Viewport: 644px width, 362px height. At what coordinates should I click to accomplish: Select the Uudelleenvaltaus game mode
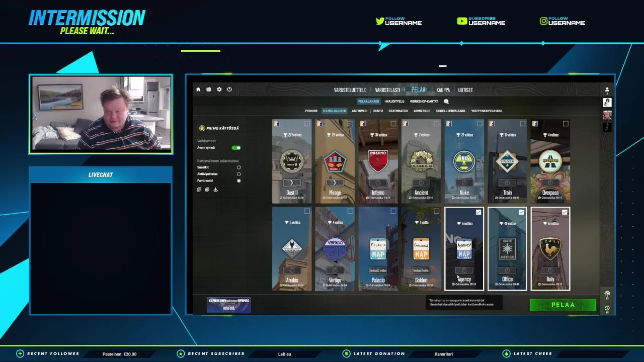450,111
